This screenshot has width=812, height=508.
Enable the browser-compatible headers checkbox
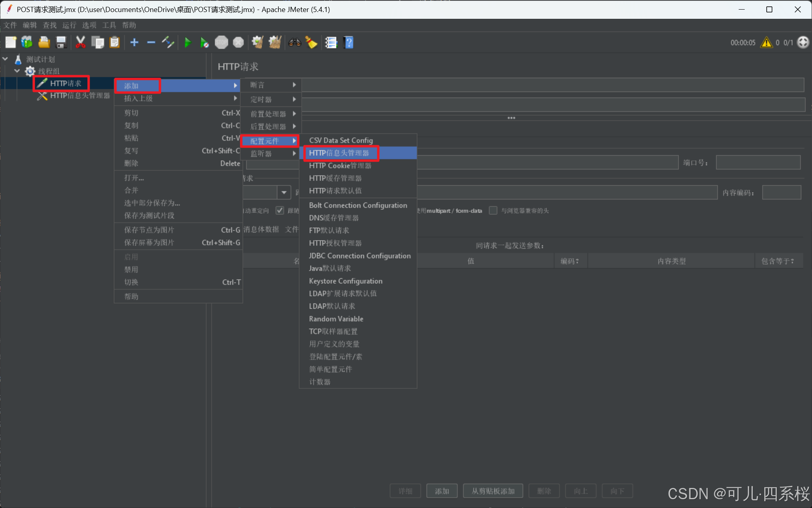[x=493, y=211]
